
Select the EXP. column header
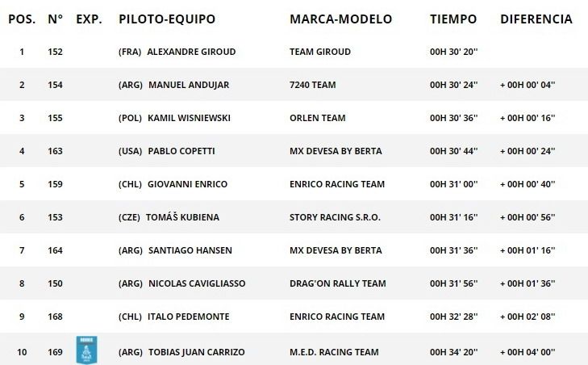point(89,19)
